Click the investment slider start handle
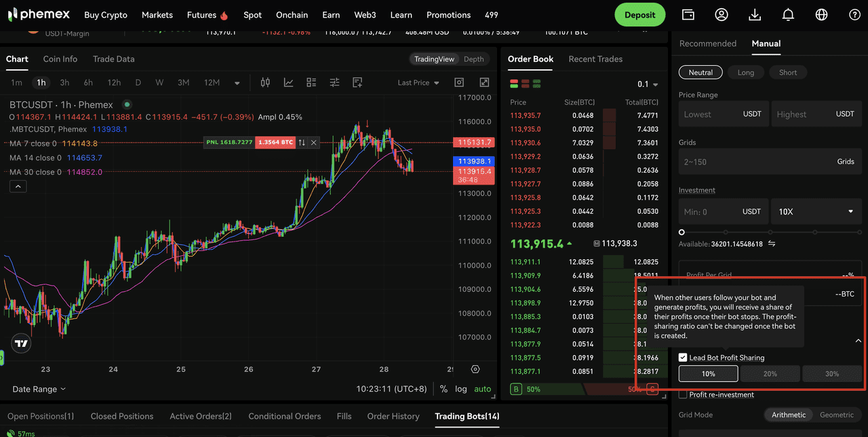This screenshot has height=437, width=868. pos(682,232)
